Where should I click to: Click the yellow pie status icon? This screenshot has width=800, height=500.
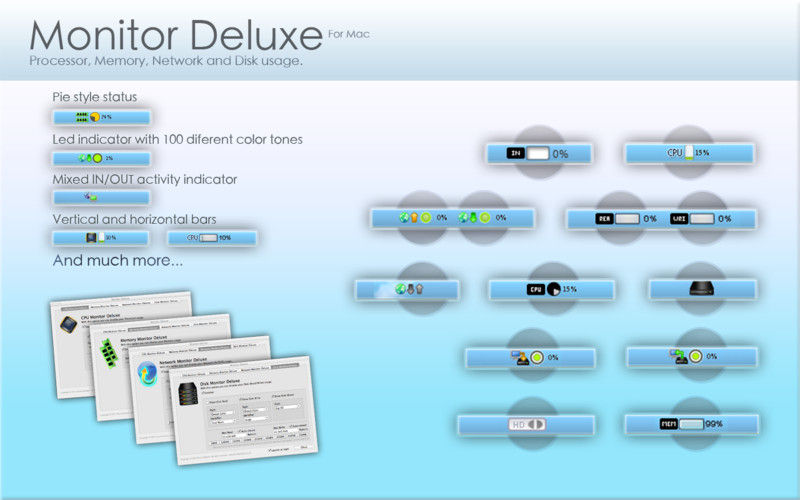[x=95, y=117]
